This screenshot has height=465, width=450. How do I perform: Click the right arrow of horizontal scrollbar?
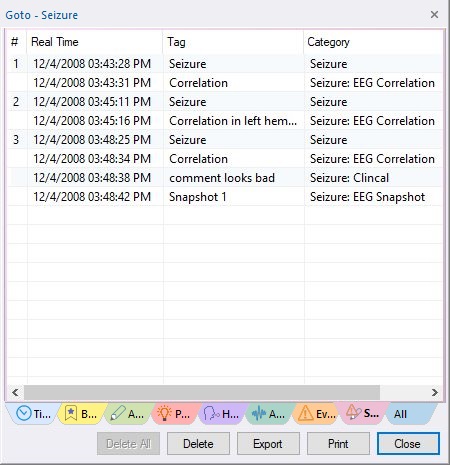pos(435,392)
